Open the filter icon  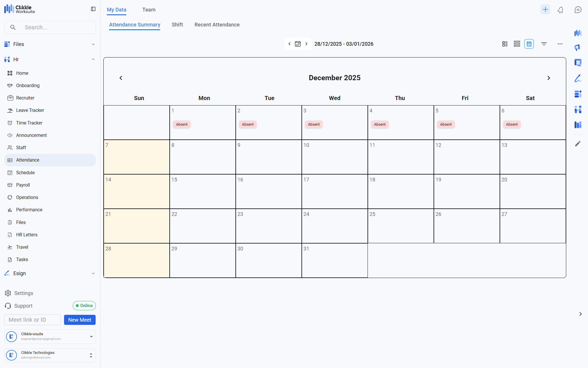pos(544,44)
